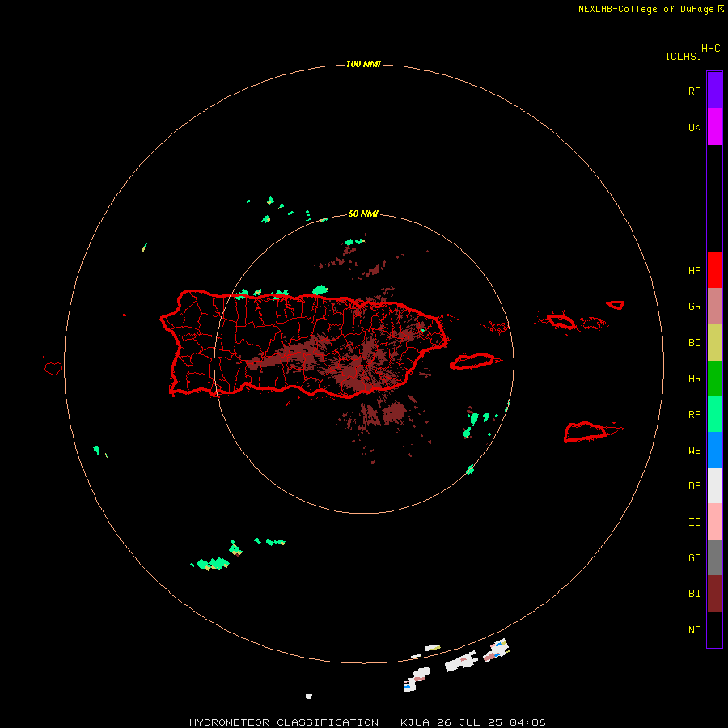Click the WS blue legend swatch

(714, 450)
